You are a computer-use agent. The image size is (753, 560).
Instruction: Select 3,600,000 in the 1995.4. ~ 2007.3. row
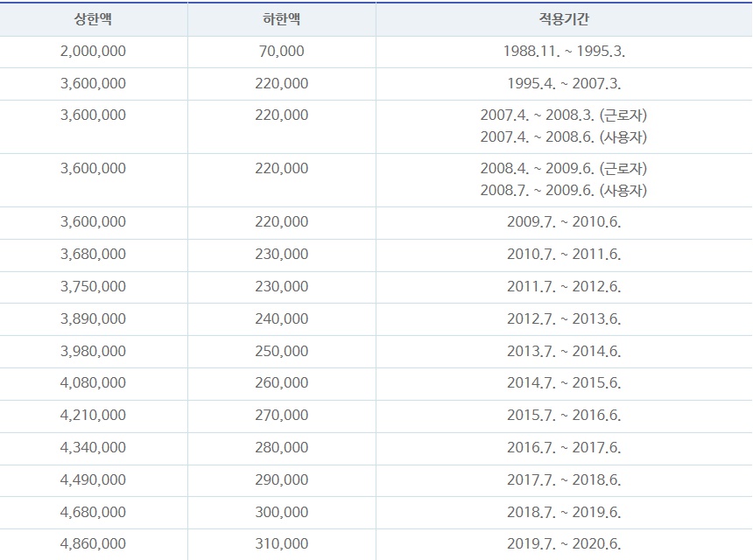[x=93, y=83]
